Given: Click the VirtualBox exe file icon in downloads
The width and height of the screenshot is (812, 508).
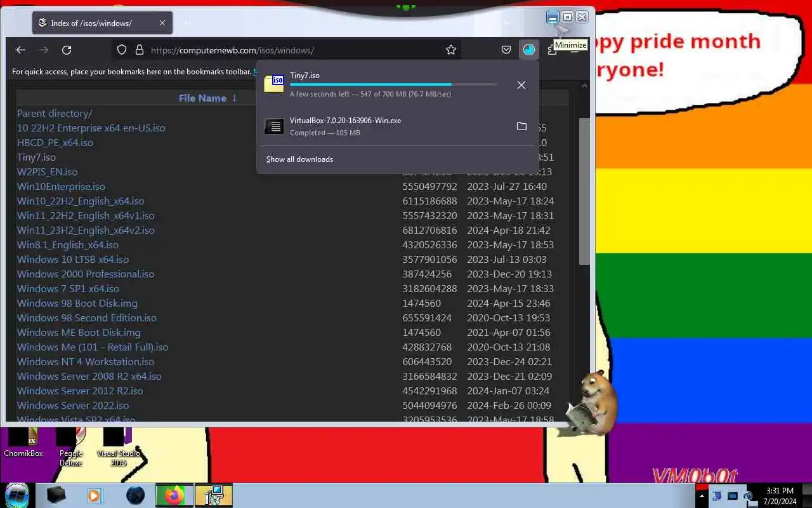Looking at the screenshot, I should [x=274, y=126].
